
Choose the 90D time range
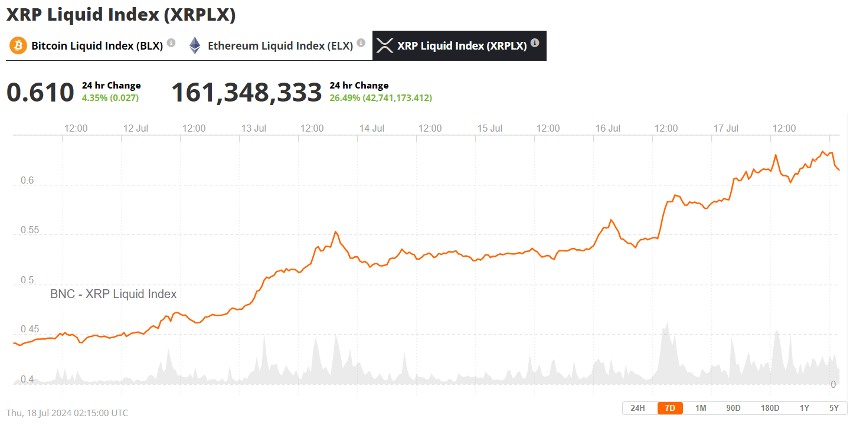pyautogui.click(x=733, y=408)
